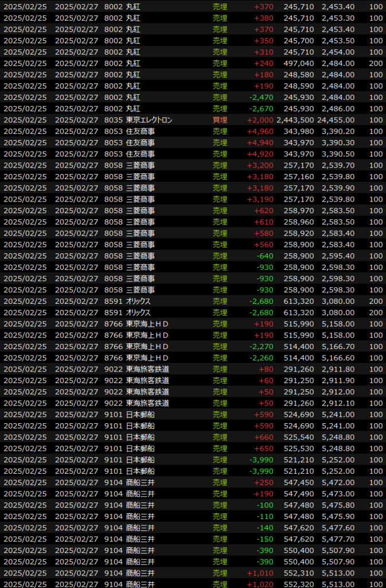Select the 2,443,500 amount cell
The width and height of the screenshot is (386, 588).
tap(295, 120)
